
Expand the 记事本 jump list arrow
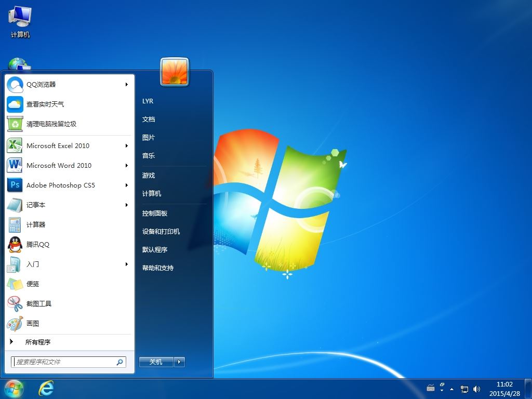pos(127,205)
